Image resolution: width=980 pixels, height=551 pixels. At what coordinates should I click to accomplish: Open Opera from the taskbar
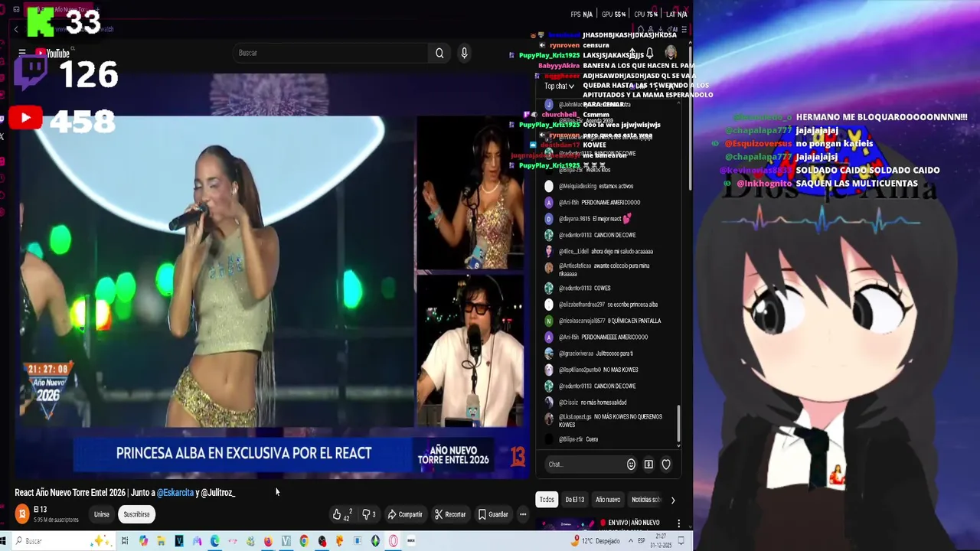pyautogui.click(x=394, y=541)
